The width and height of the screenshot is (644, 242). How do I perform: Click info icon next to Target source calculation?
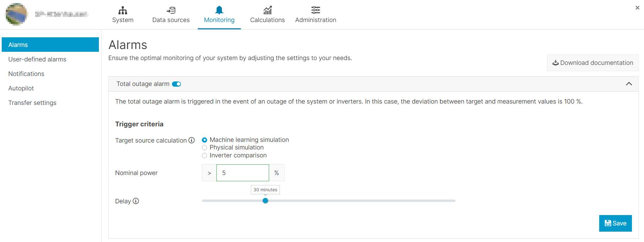(192, 140)
